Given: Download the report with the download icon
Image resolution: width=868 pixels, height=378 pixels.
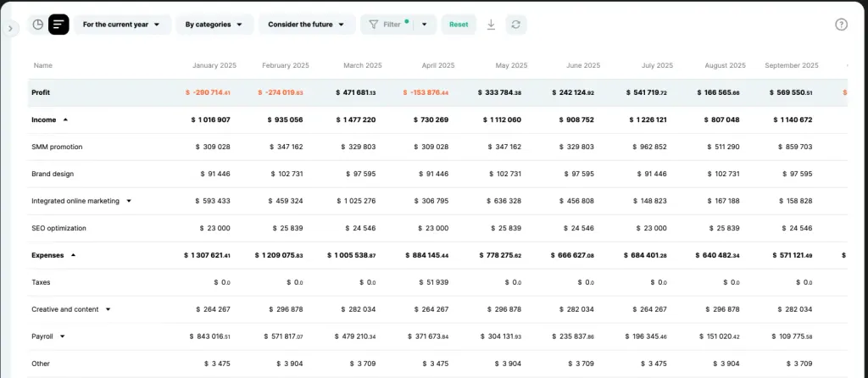Looking at the screenshot, I should pyautogui.click(x=491, y=25).
